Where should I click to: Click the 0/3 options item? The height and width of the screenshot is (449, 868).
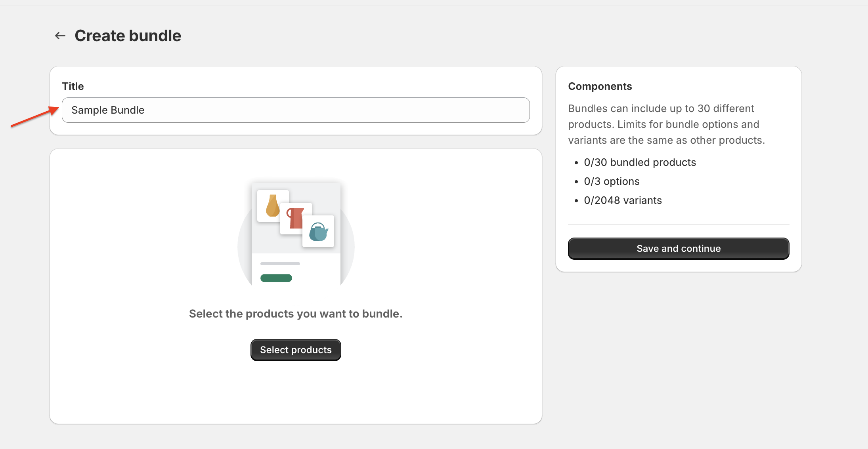click(x=612, y=181)
